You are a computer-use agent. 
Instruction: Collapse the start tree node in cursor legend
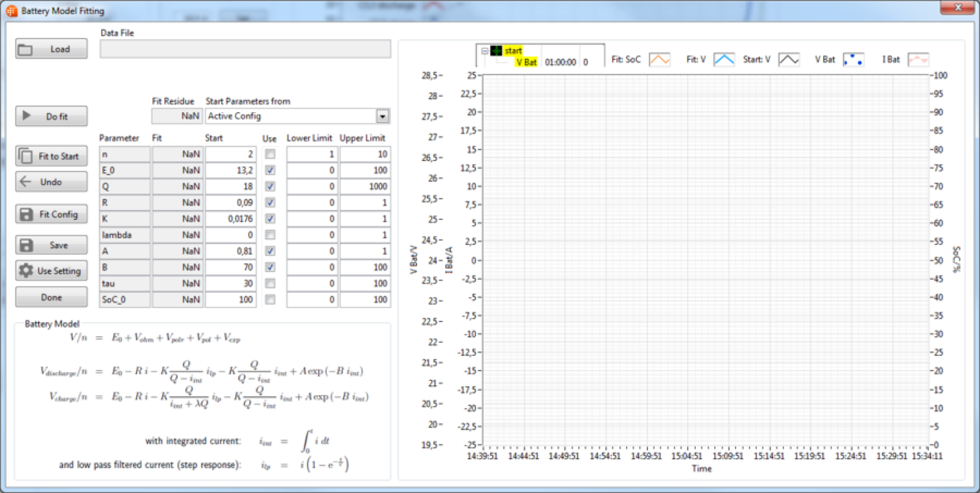(x=484, y=51)
